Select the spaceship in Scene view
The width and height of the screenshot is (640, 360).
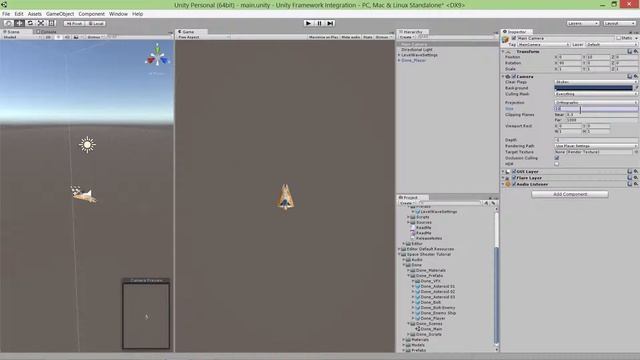pyautogui.click(x=84, y=194)
